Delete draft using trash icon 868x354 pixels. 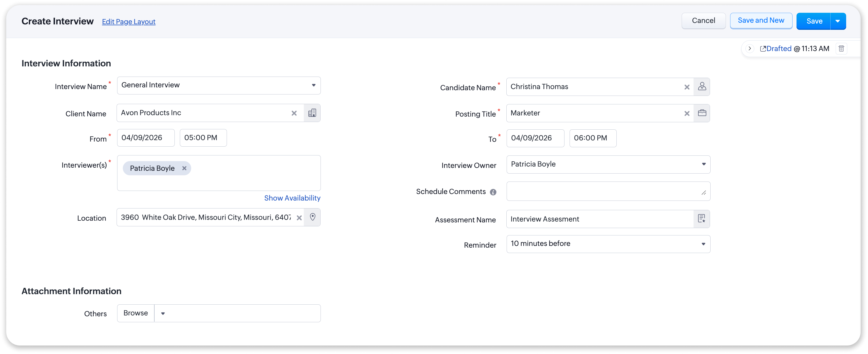point(841,49)
